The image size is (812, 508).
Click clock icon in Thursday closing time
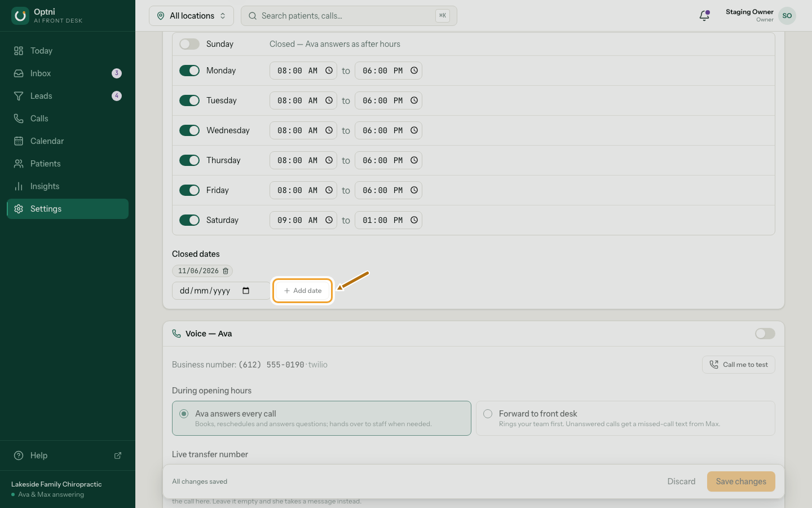click(x=414, y=160)
